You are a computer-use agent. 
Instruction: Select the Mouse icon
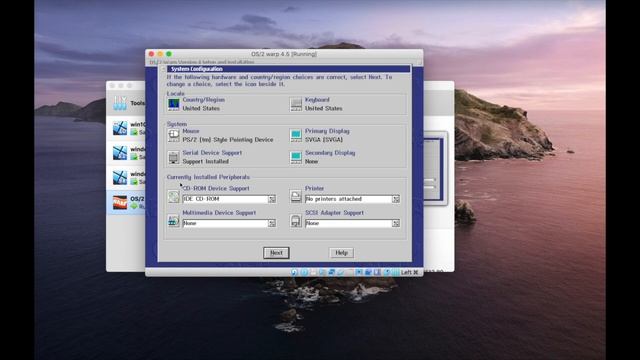173,135
